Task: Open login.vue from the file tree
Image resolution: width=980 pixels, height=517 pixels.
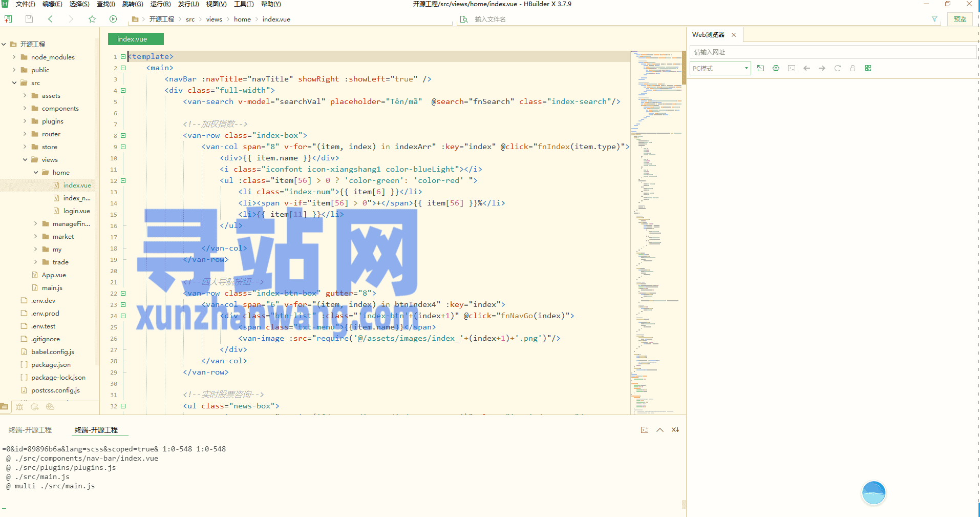Action: 76,211
